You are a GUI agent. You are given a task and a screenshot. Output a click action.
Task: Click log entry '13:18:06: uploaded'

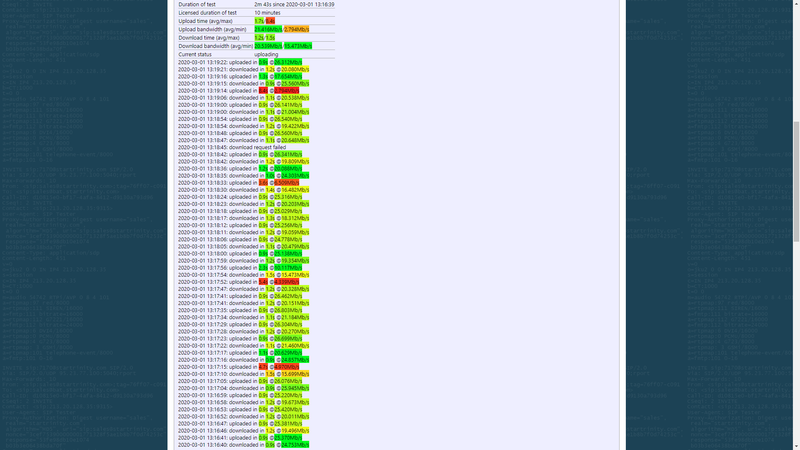pyautogui.click(x=240, y=239)
